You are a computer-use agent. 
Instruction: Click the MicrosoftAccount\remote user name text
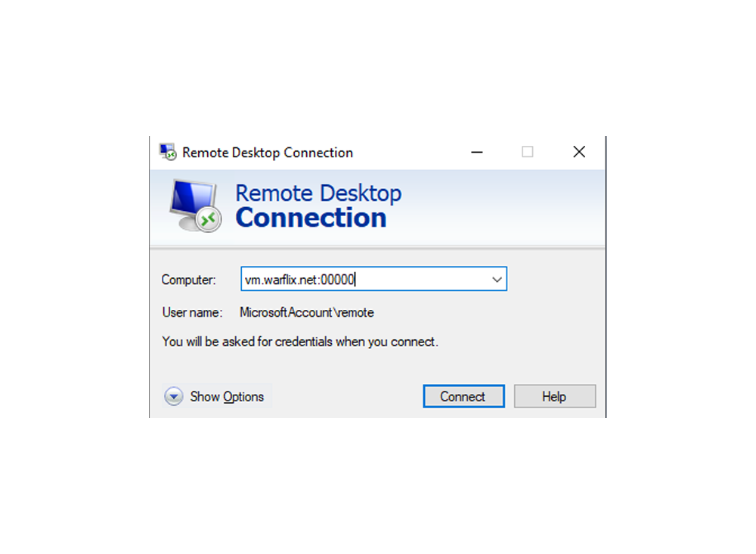pos(307,312)
